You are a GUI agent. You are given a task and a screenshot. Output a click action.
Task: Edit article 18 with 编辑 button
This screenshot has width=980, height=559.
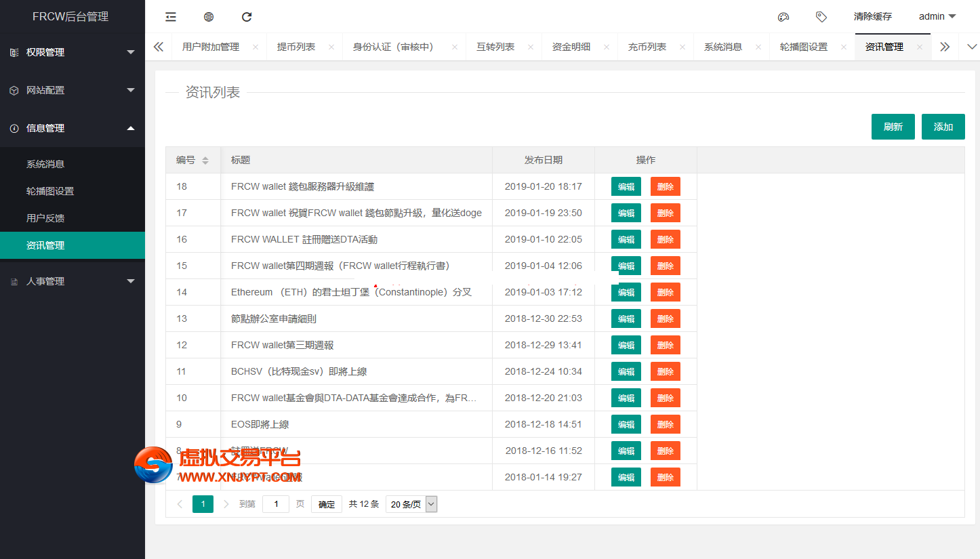(626, 186)
